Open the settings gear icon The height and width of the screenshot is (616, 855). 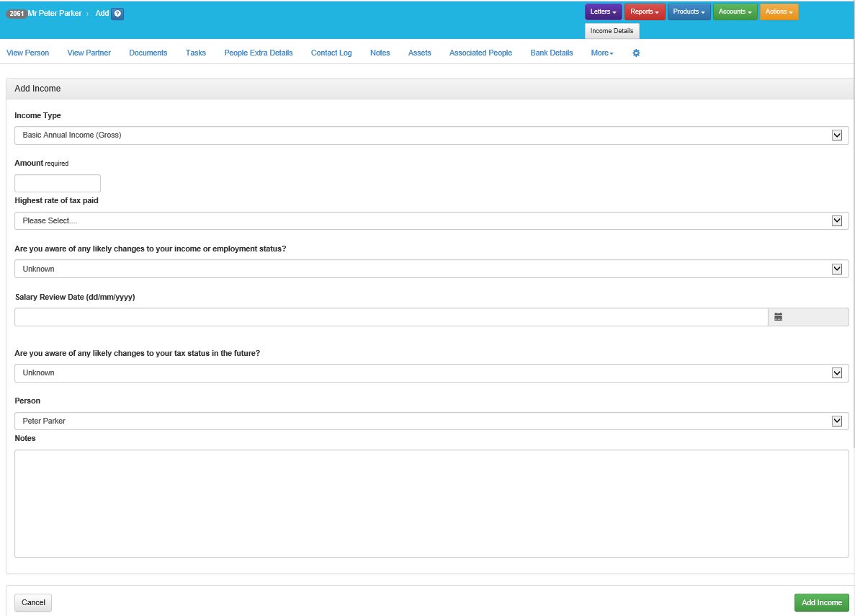636,53
